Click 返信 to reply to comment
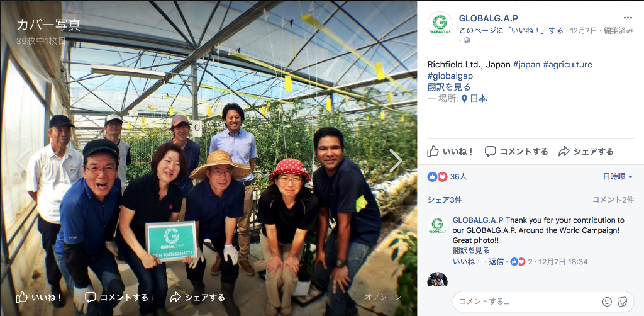Viewport: 644px width, 316px height. click(496, 262)
